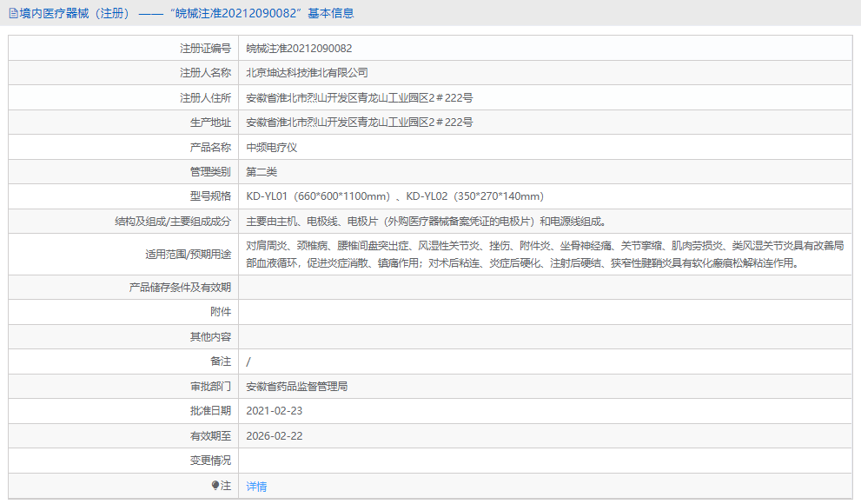This screenshot has height=504, width=861.
Task: Click the 审批部门 label
Action: [x=211, y=386]
